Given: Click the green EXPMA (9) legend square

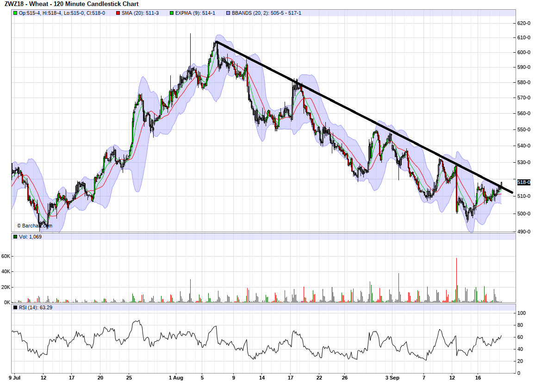Looking at the screenshot, I should (x=172, y=13).
